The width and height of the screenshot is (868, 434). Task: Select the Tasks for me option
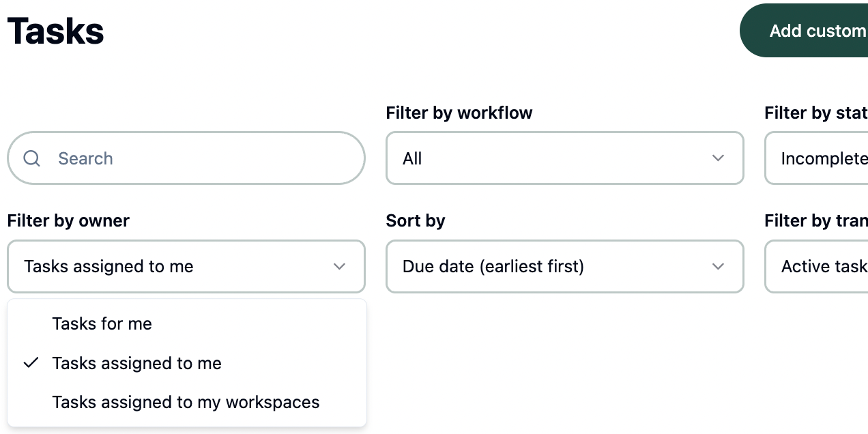(102, 323)
